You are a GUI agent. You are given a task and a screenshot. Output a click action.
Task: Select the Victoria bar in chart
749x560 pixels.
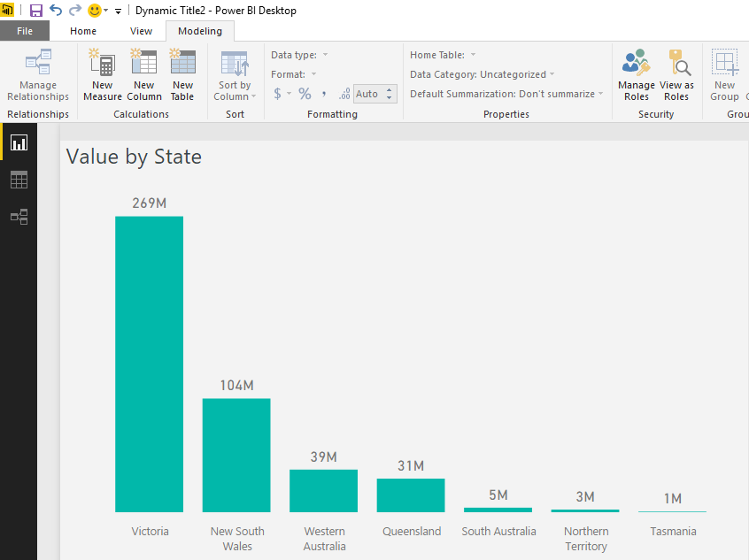(149, 364)
